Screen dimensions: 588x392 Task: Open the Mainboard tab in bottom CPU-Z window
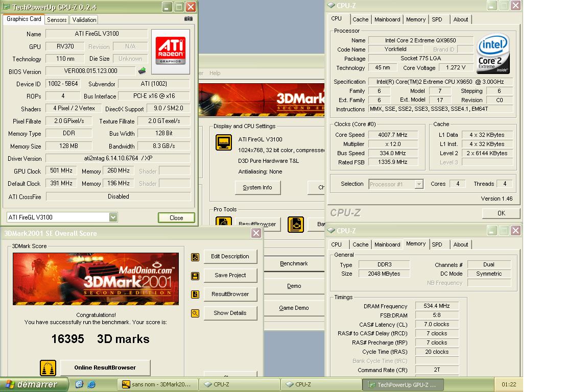[387, 244]
